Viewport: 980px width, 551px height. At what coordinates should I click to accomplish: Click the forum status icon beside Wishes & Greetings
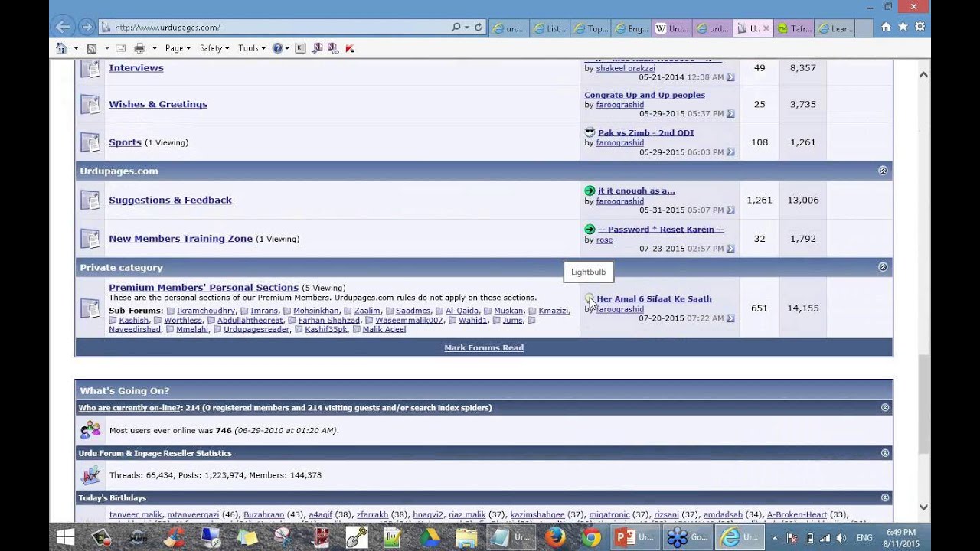(90, 104)
